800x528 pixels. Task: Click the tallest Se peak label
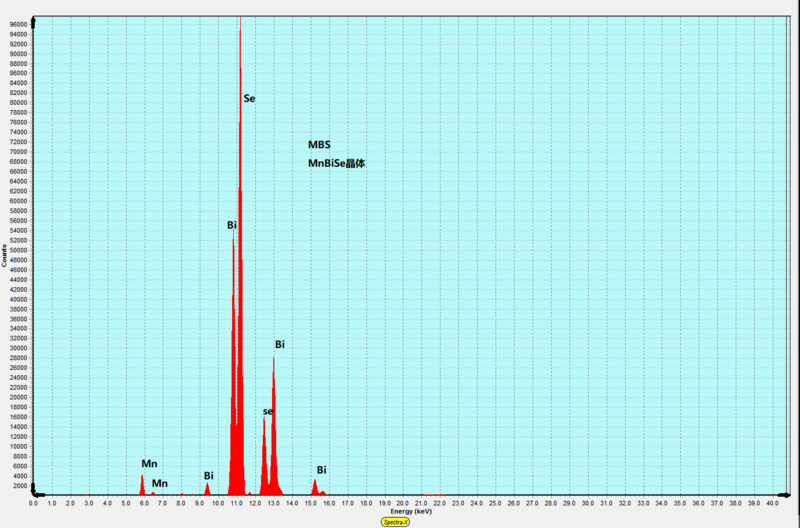249,99
